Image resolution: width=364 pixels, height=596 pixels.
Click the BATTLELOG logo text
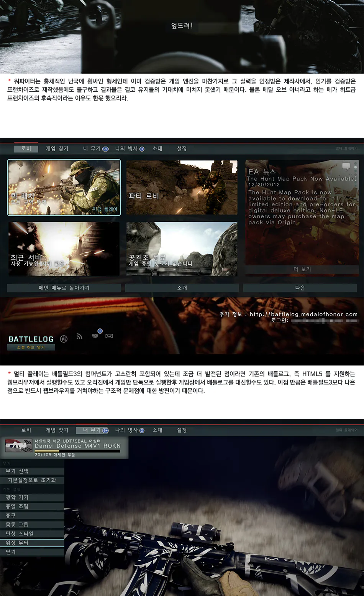pos(31,339)
